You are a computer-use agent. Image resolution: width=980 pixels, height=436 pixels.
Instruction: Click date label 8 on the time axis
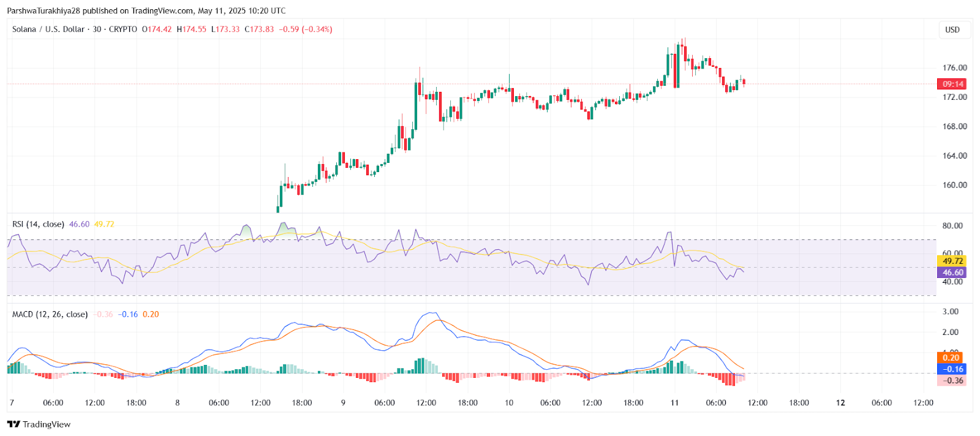point(178,403)
